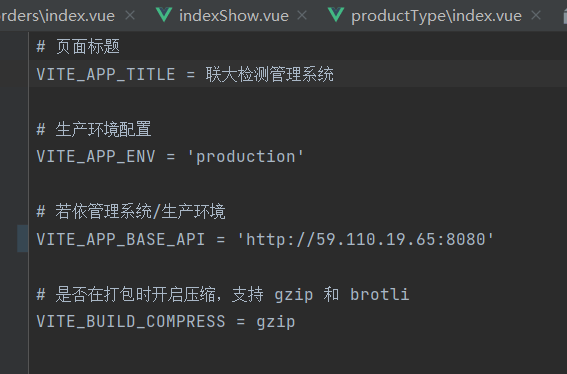Click the 若依管理系统/生产环境 comment line
This screenshot has width=567, height=374.
tap(131, 212)
